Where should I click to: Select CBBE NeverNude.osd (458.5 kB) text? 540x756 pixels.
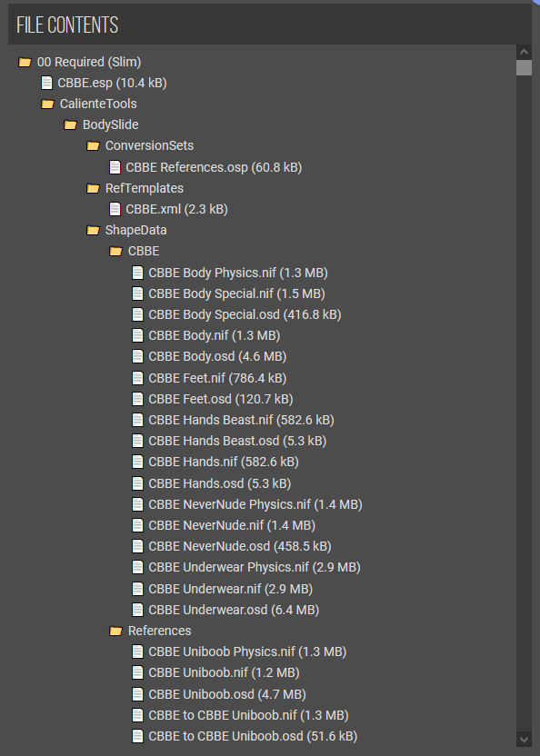click(240, 546)
